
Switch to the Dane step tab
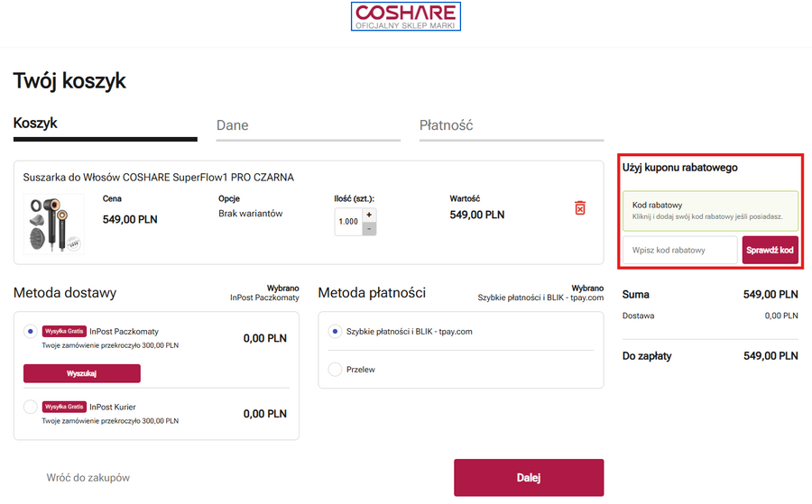pyautogui.click(x=233, y=125)
